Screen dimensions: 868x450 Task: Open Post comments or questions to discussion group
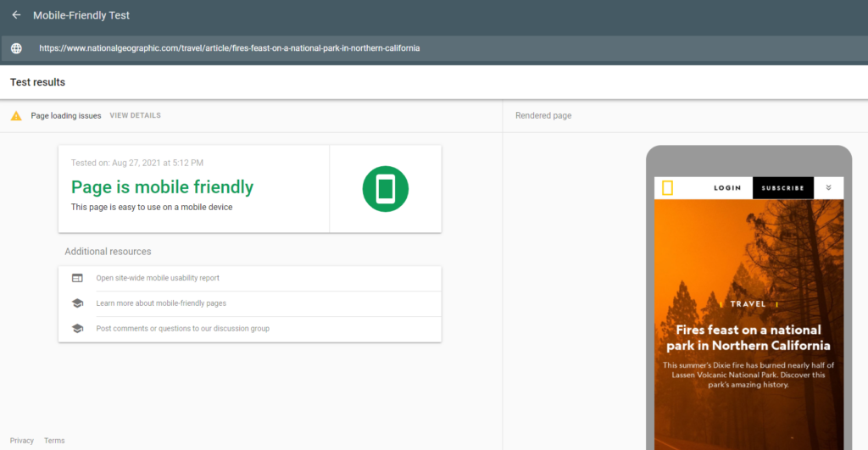(182, 329)
